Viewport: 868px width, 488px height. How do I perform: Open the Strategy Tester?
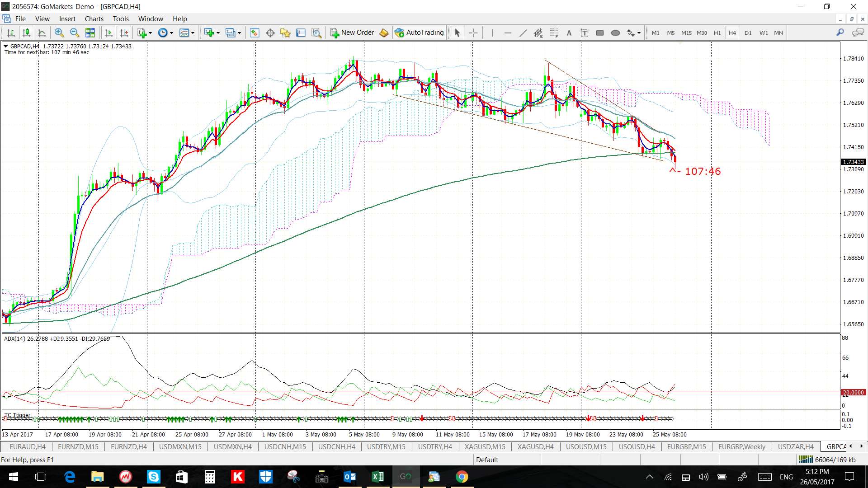[x=316, y=33]
